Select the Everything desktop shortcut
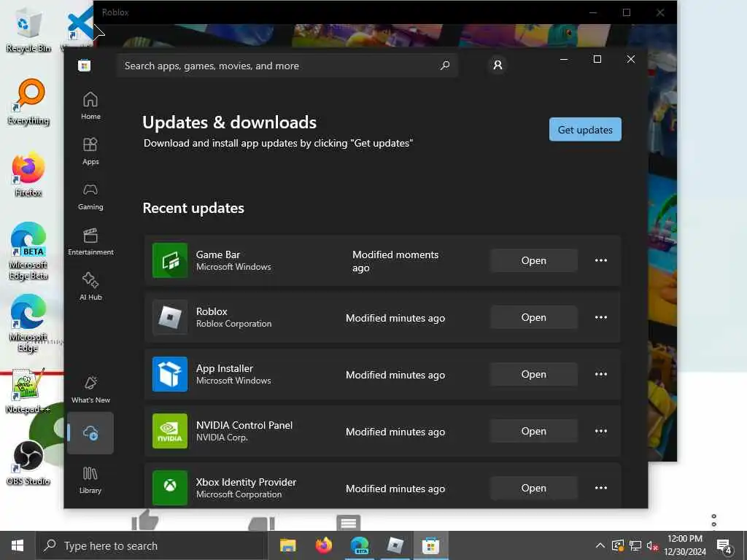747x560 pixels. pos(28,102)
